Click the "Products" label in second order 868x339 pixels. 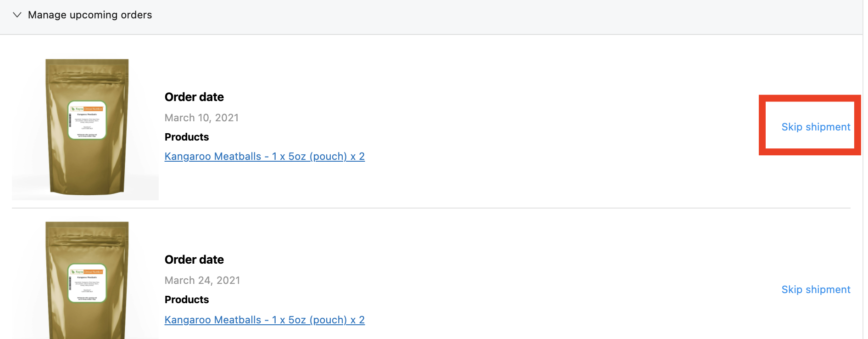[x=187, y=299]
